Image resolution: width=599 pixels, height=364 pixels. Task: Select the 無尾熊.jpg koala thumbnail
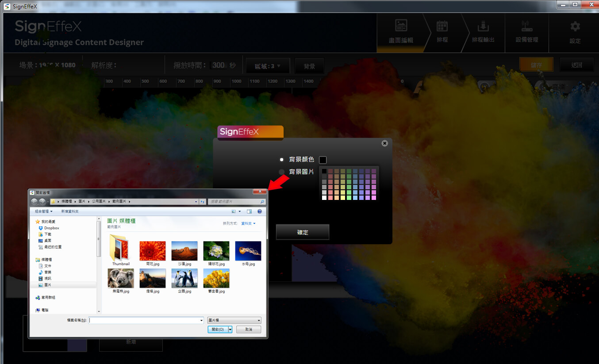coord(121,278)
